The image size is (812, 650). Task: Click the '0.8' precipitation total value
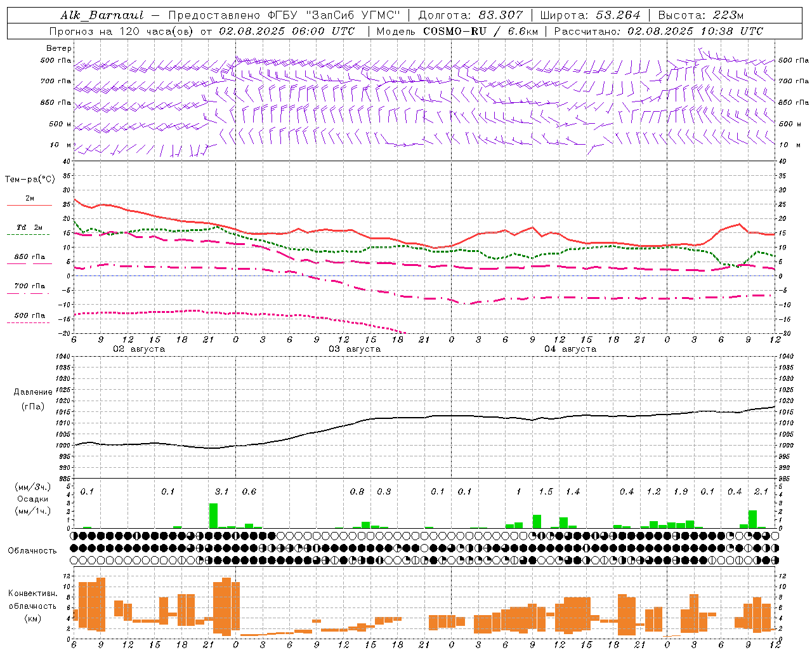357,492
